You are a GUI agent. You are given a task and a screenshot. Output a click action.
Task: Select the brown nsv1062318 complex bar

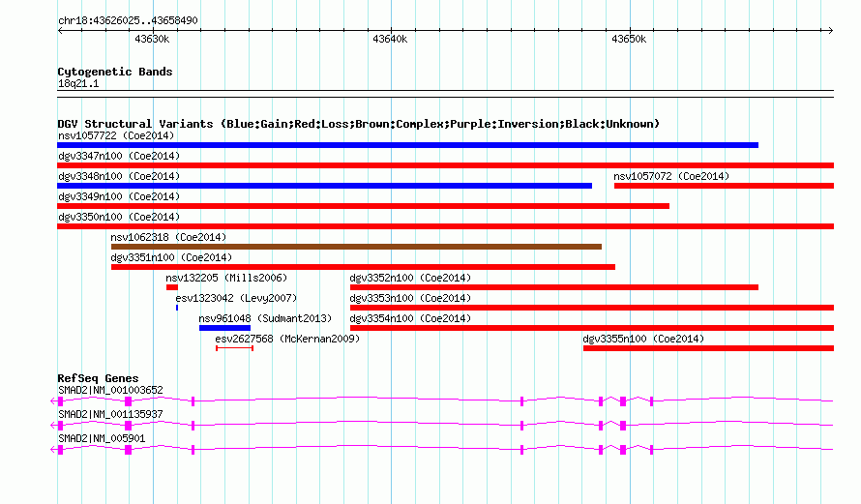356,247
